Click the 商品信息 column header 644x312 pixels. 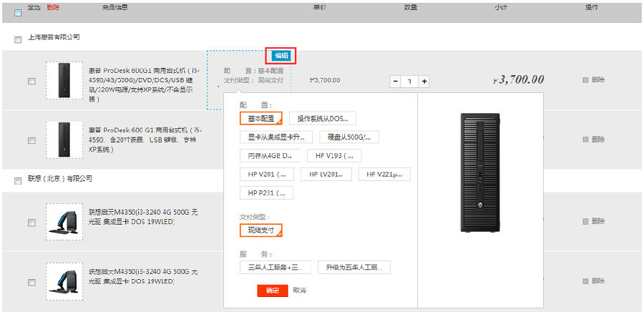pos(114,7)
